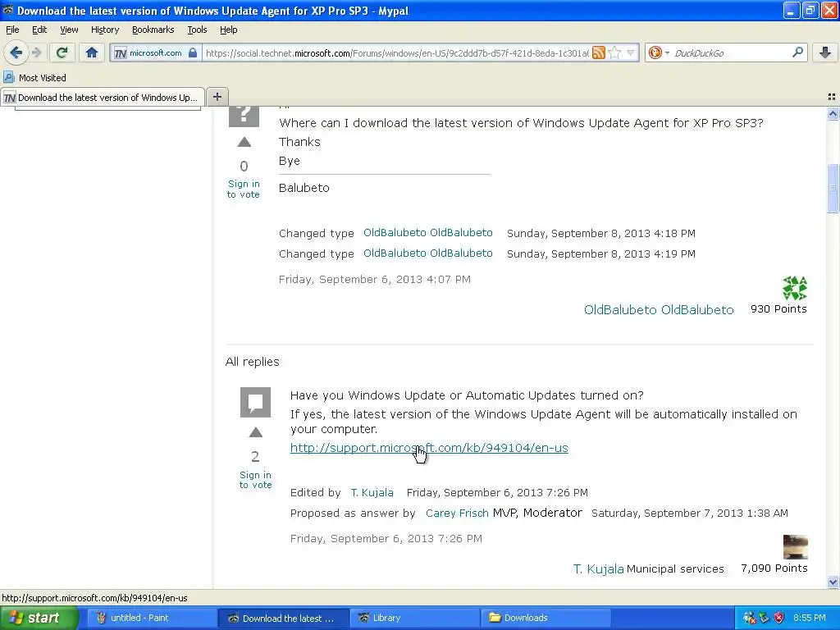Click the search magnifier icon
Image resolution: width=840 pixels, height=630 pixels.
pos(797,52)
